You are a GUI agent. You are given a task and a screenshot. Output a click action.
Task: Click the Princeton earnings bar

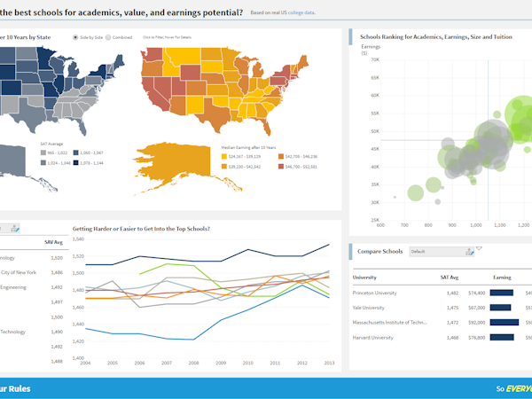tap(502, 293)
